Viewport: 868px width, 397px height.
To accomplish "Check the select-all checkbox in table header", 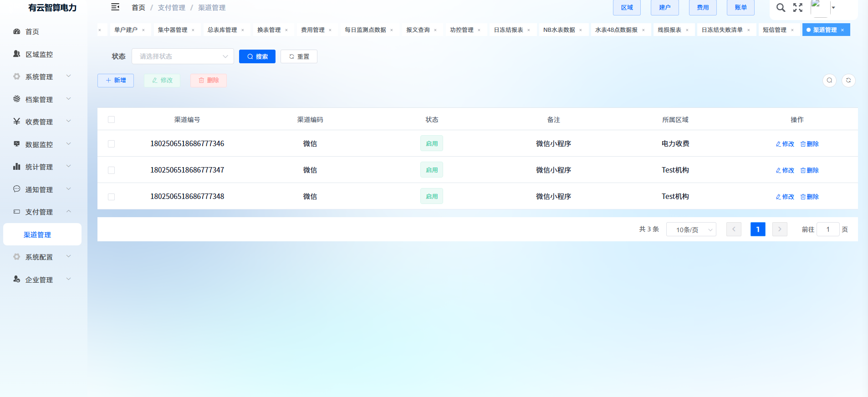I will click(x=112, y=120).
